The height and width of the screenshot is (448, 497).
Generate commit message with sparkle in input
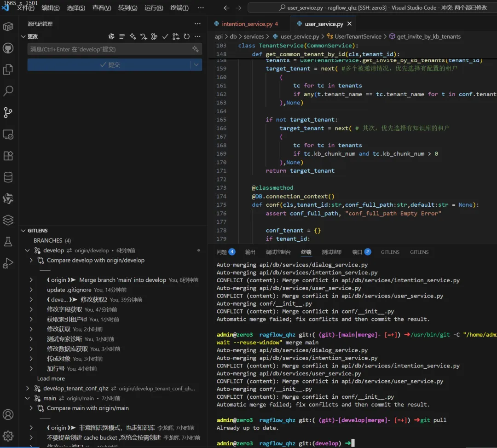point(195,49)
